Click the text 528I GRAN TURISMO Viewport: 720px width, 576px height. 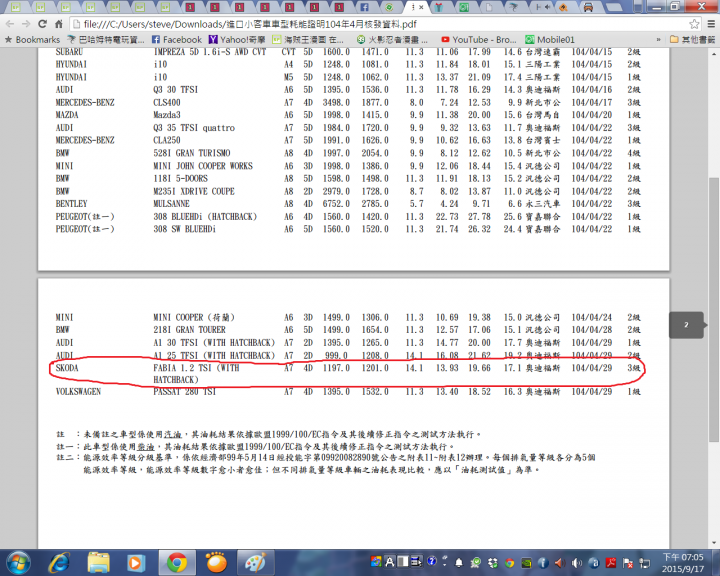191,153
